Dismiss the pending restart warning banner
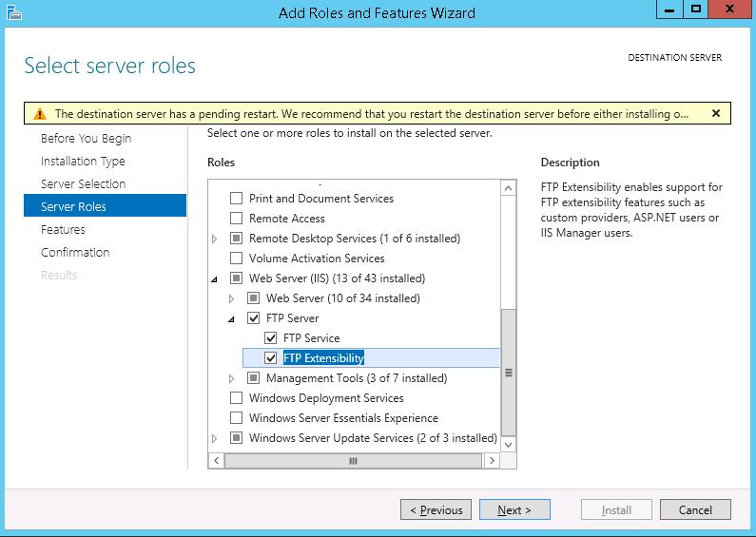The width and height of the screenshot is (756, 537). point(715,113)
